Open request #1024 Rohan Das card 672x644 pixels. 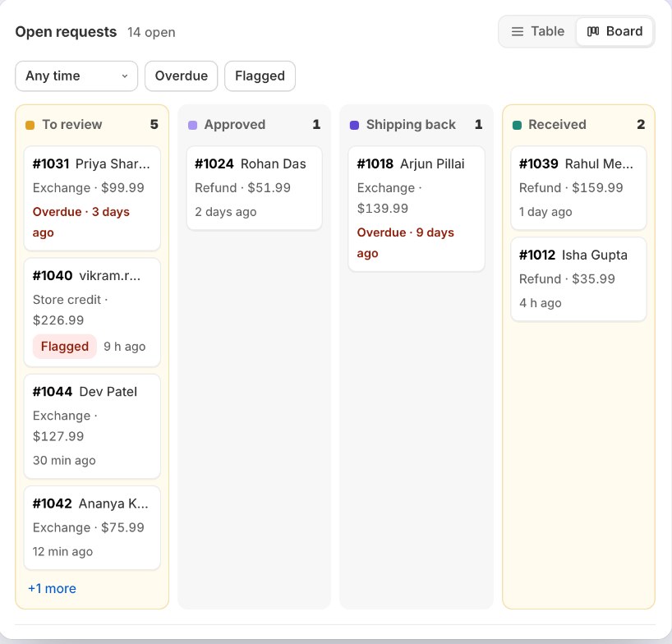(254, 188)
